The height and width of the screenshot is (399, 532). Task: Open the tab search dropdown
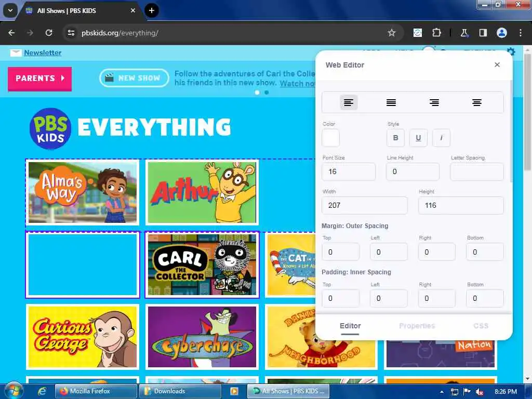(10, 10)
